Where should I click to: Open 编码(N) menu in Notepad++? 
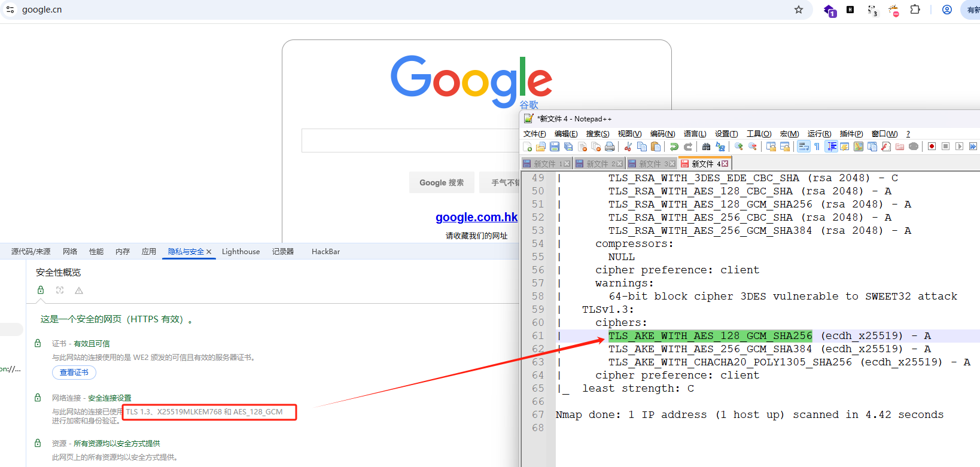click(662, 134)
